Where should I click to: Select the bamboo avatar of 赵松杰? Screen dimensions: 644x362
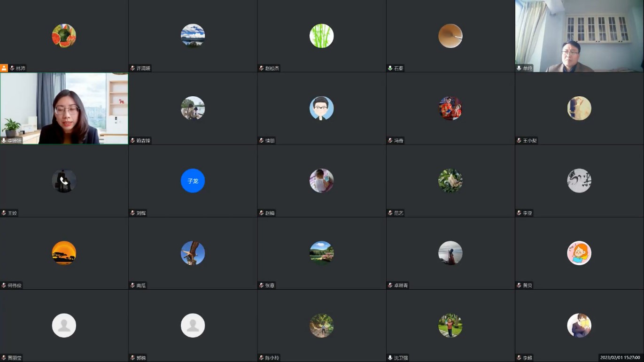[321, 36]
